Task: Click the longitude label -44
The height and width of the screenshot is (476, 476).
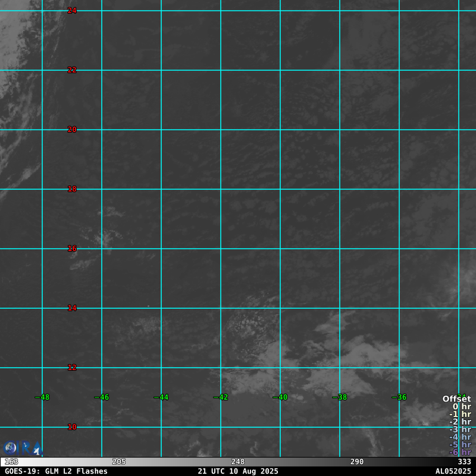Action: [161, 397]
